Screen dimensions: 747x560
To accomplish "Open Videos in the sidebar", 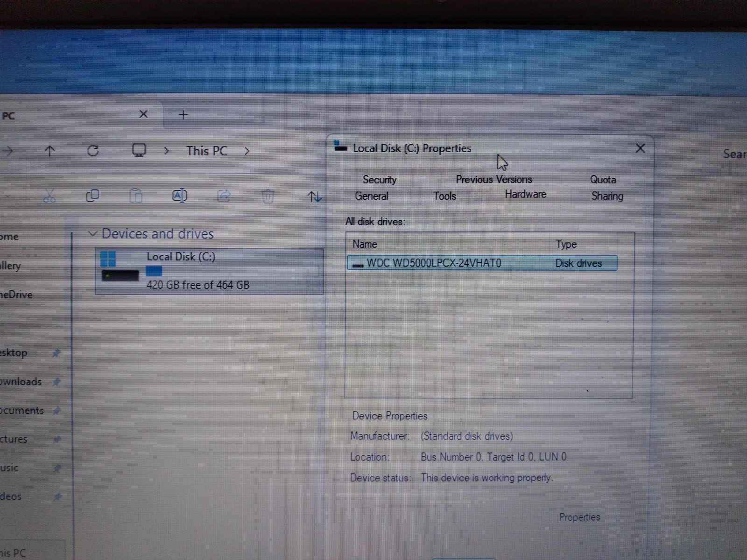I will point(11,496).
